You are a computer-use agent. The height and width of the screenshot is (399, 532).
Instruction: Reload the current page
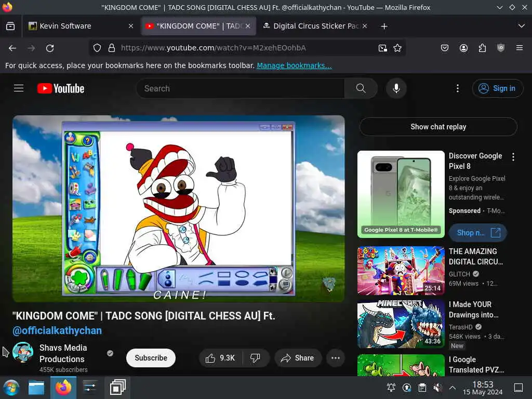click(x=50, y=48)
